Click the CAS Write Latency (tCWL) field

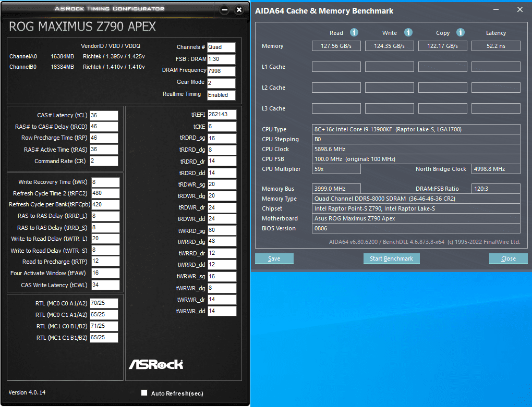105,285
